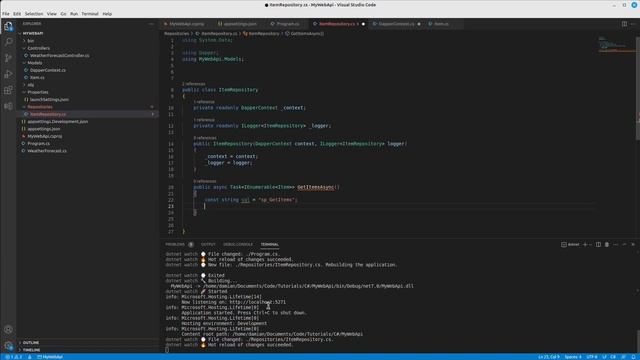Open the Run menu
The width and height of the screenshot is (640, 360).
tap(74, 14)
